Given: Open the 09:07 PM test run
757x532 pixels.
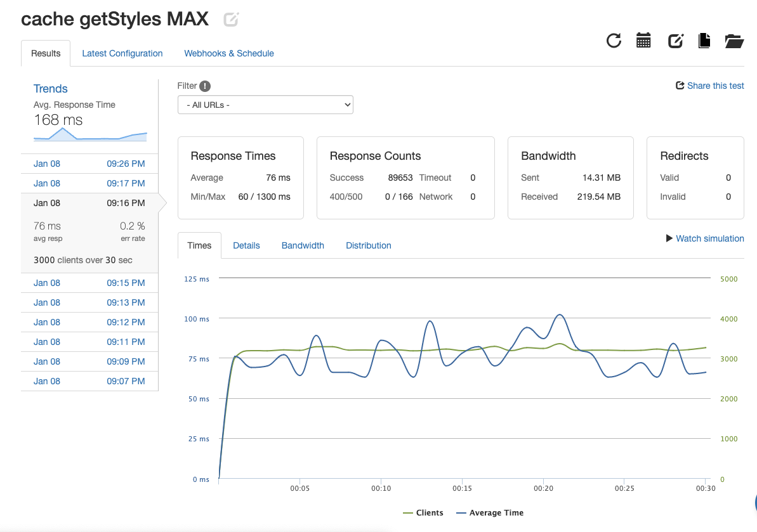Looking at the screenshot, I should pos(89,381).
